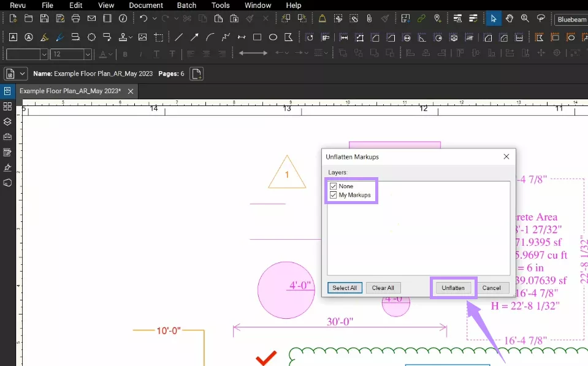Click the Bluebeam button at top right
Viewport: 588px width, 366px height.
point(571,19)
